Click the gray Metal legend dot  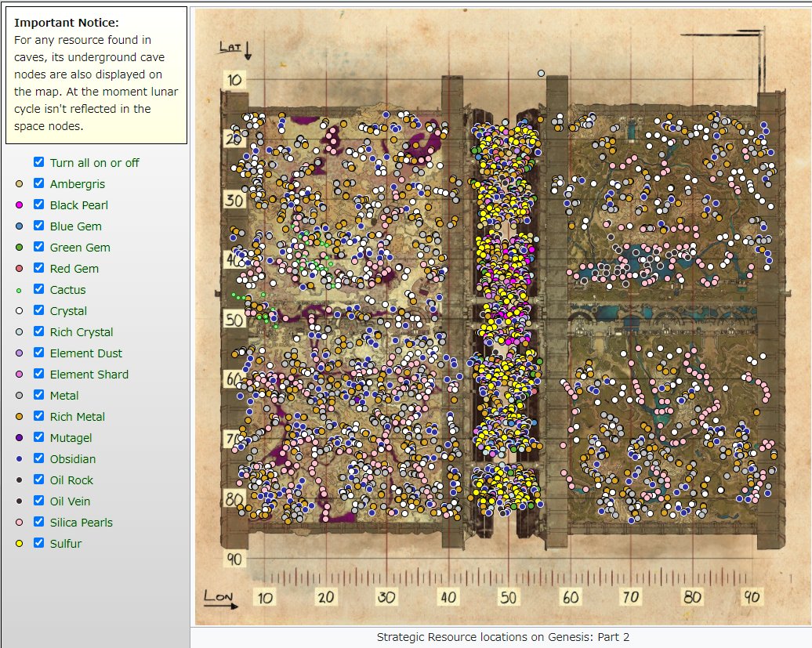(x=19, y=396)
